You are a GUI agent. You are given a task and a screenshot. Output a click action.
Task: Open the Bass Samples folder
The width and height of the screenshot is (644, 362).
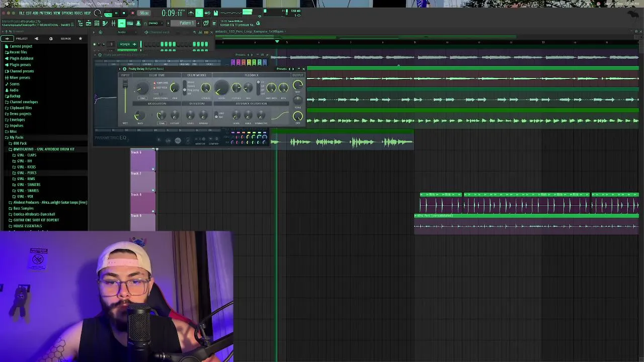pos(23,208)
